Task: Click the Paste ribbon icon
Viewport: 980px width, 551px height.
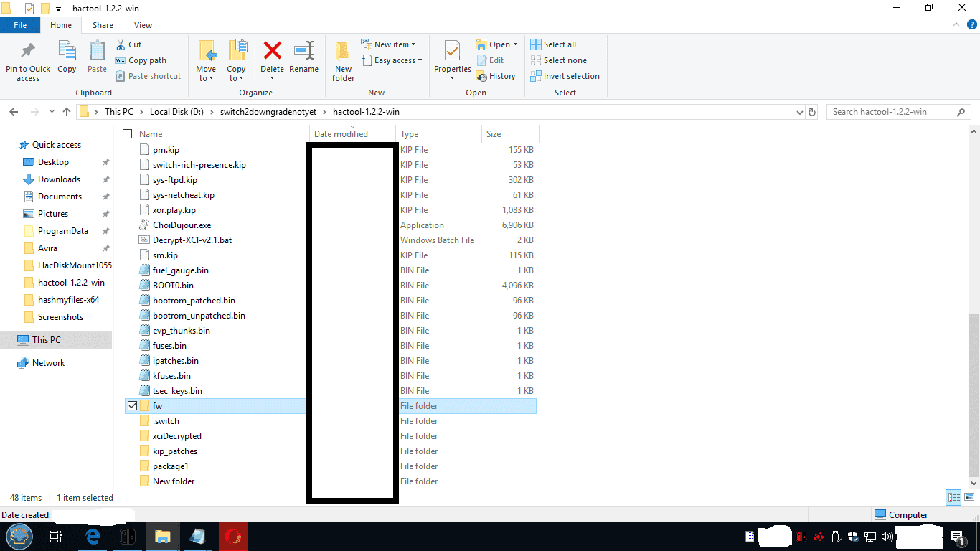Action: (97, 57)
